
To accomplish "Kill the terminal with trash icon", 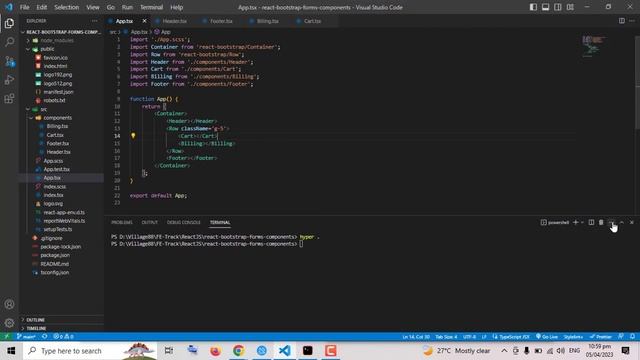I will pos(601,222).
